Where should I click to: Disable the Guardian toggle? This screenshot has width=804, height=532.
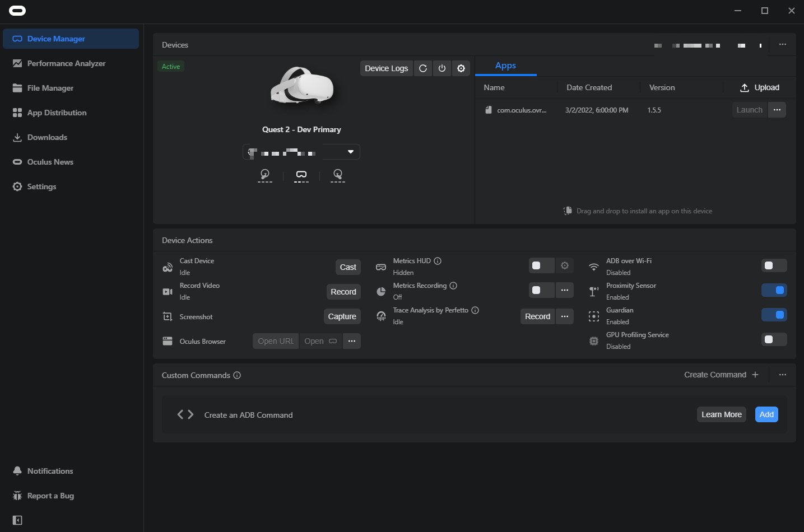pyautogui.click(x=774, y=315)
